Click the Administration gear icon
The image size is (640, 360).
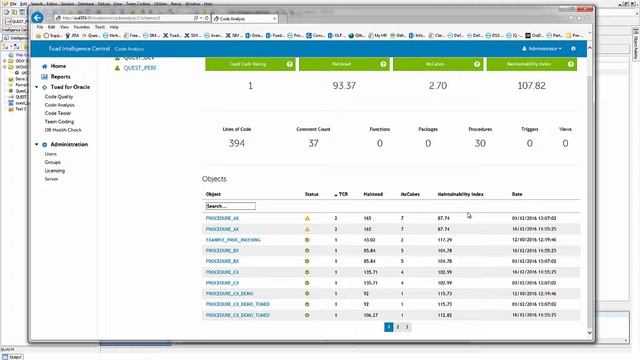44,144
